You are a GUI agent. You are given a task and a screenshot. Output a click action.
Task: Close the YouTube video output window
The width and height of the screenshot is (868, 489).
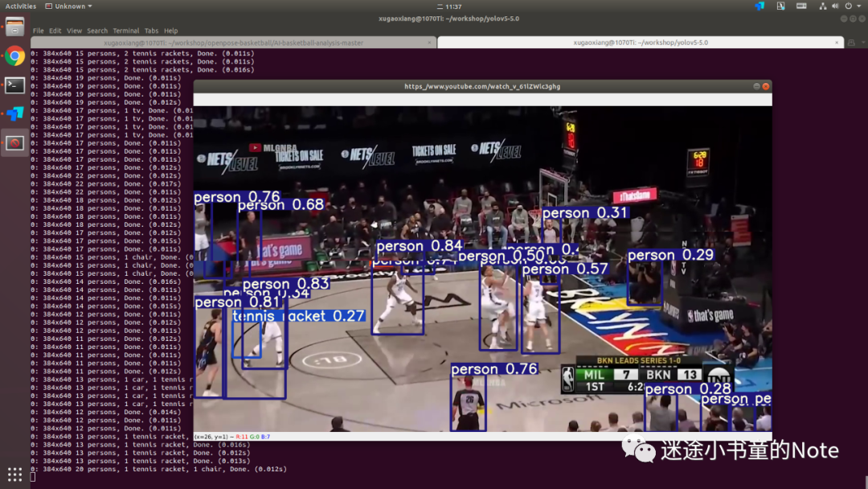(x=766, y=86)
